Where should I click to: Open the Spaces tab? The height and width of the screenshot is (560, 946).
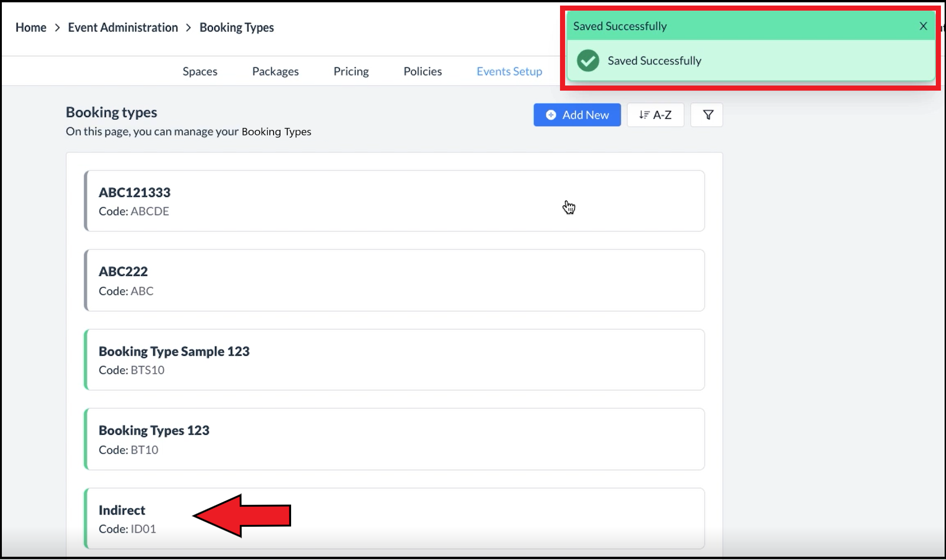tap(199, 71)
